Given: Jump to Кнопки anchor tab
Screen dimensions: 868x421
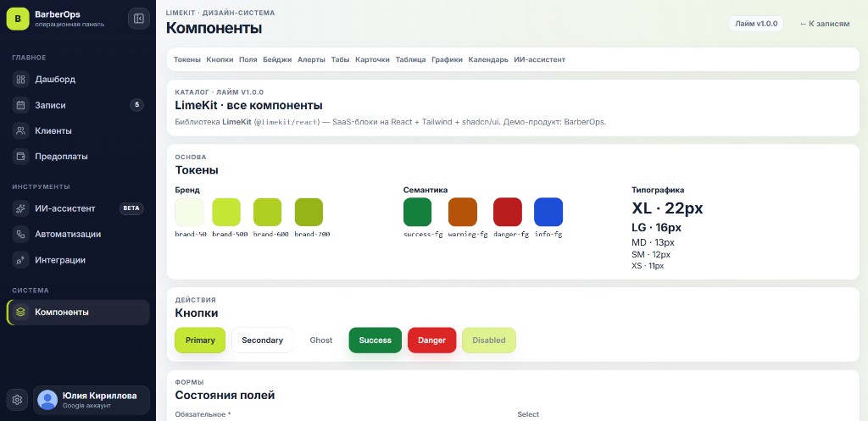Looking at the screenshot, I should pyautogui.click(x=220, y=59).
